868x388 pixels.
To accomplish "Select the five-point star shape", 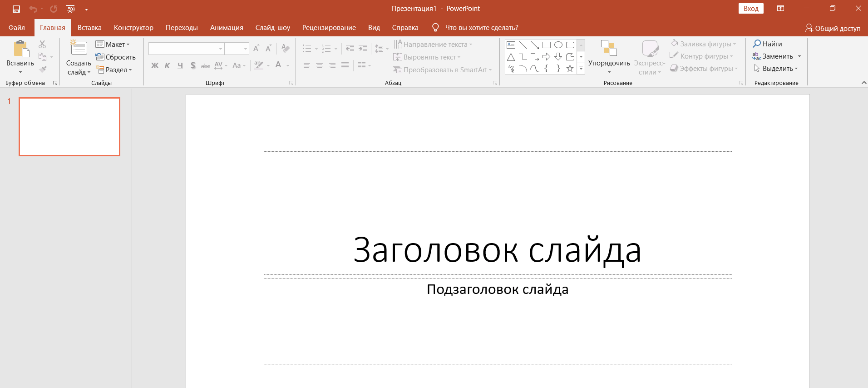I will tap(570, 69).
